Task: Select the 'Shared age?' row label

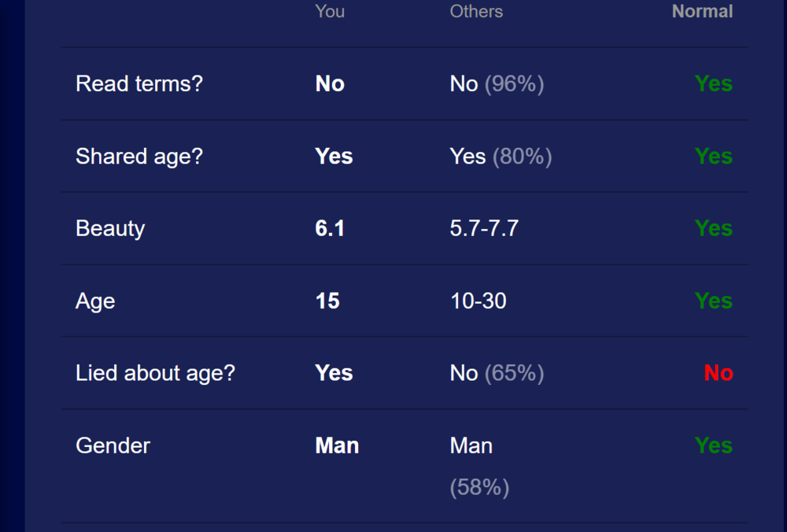Action: tap(139, 157)
